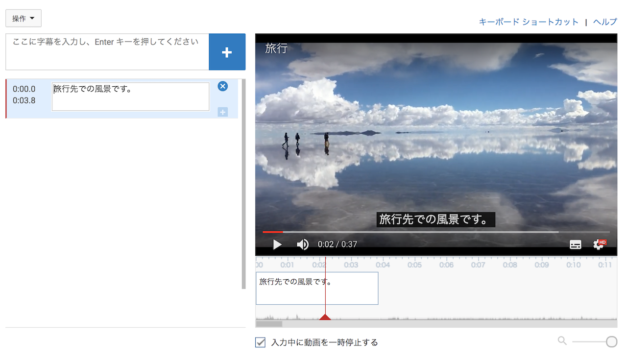627x364 pixels.
Task: Seek on the video progress bar
Action: pyautogui.click(x=436, y=232)
